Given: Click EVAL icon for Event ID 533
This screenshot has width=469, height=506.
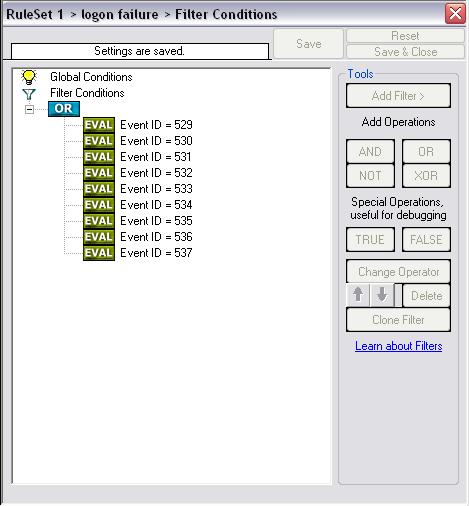Looking at the screenshot, I should point(99,189).
